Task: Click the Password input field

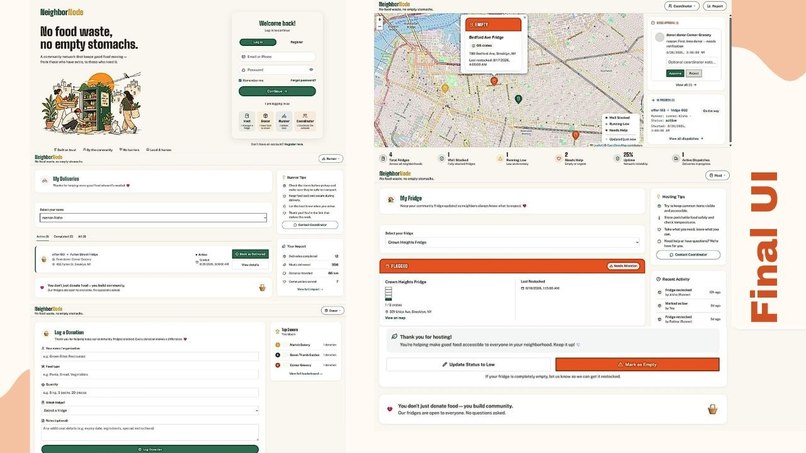Action: point(277,69)
